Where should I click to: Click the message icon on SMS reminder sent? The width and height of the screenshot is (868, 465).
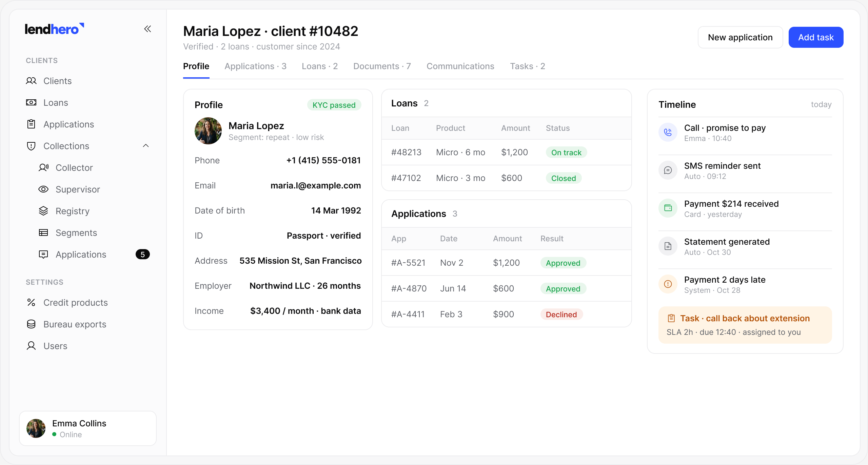[668, 170]
